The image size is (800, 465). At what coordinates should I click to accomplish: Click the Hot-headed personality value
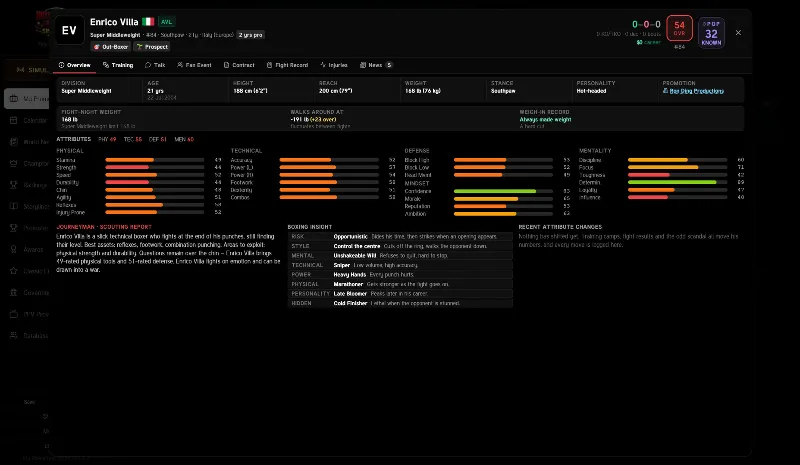pos(591,91)
